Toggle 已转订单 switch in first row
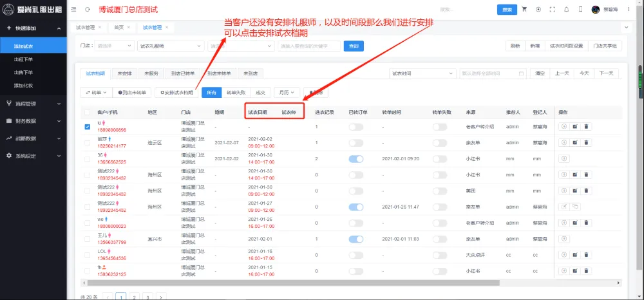 356,127
